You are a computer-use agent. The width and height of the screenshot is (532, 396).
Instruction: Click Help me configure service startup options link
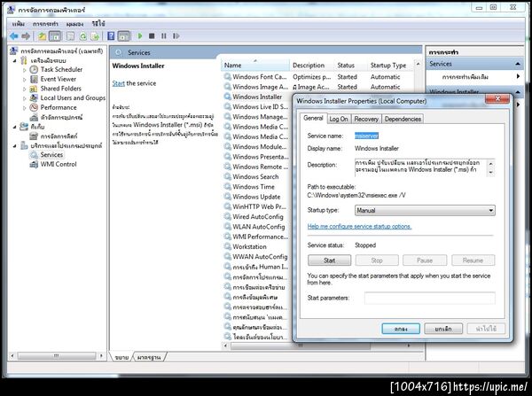(359, 226)
